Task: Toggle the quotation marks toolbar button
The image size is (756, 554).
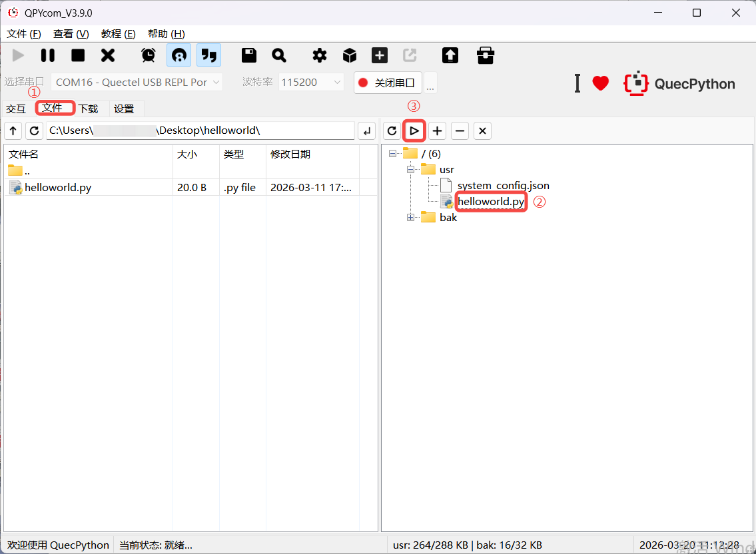Action: coord(209,55)
